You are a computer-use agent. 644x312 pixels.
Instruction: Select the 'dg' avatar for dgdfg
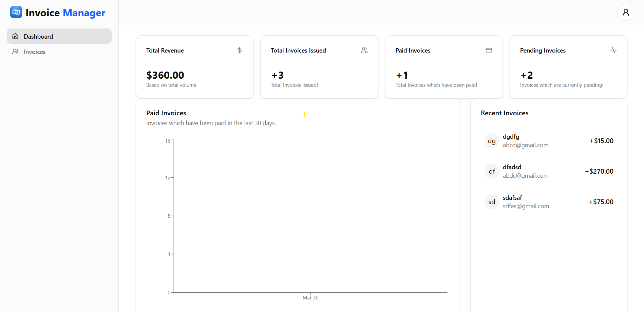click(492, 141)
